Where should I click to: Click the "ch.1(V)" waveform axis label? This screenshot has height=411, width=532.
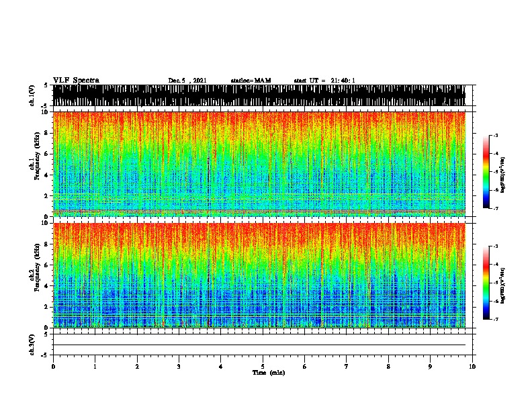pyautogui.click(x=32, y=95)
